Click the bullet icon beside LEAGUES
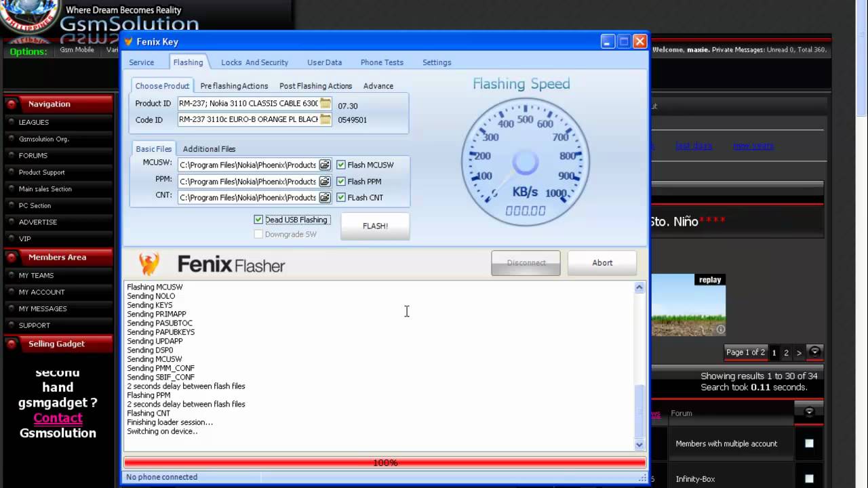The image size is (868, 488). (12, 123)
